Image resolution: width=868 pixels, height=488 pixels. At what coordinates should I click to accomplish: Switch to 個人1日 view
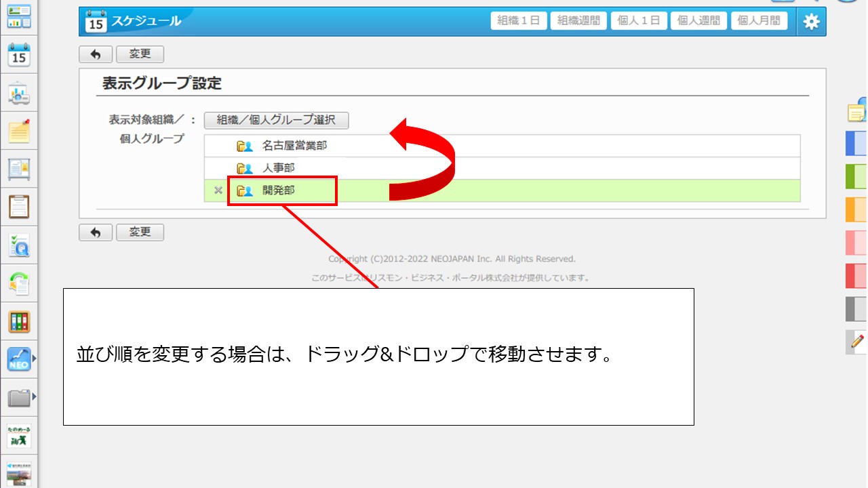pyautogui.click(x=639, y=21)
